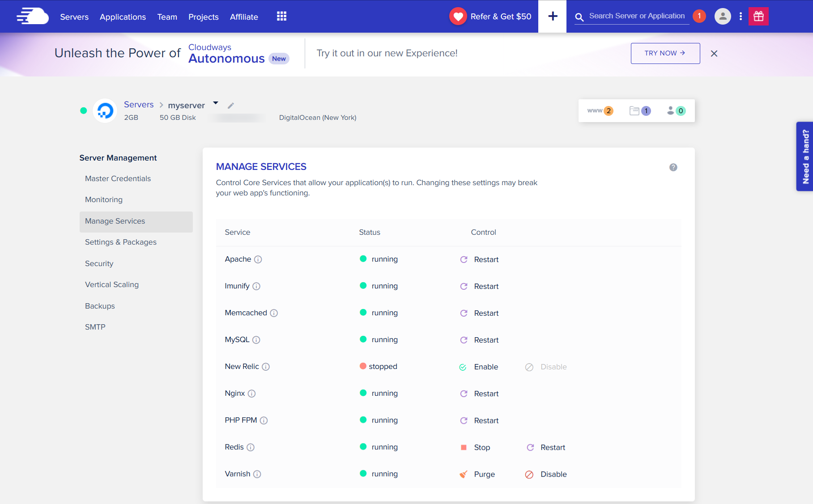
Task: Open Settings & Packages section
Action: (121, 242)
